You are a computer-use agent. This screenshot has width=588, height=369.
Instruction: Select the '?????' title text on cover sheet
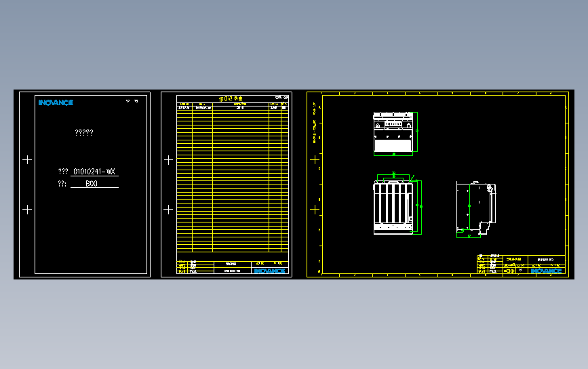coord(84,132)
